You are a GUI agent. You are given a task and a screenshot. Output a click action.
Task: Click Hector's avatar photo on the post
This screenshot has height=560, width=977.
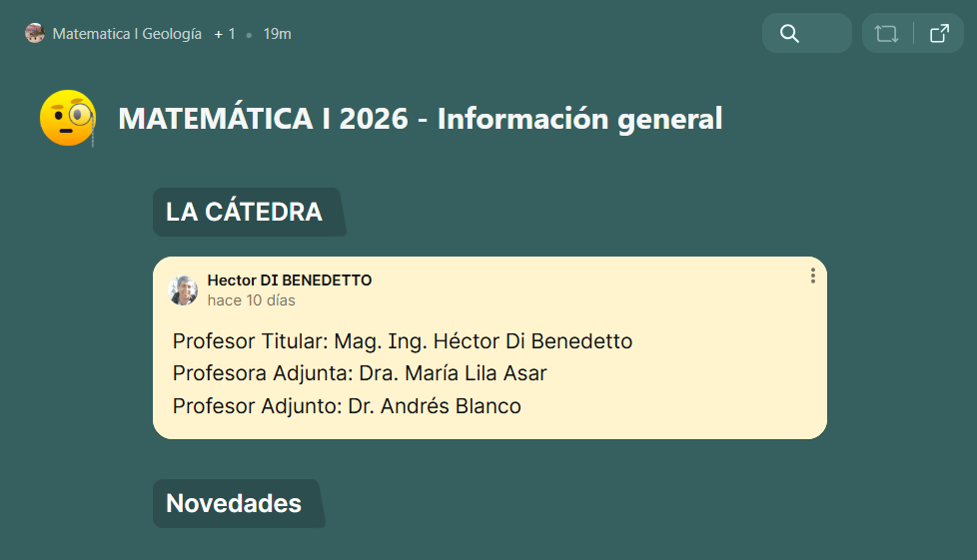184,289
